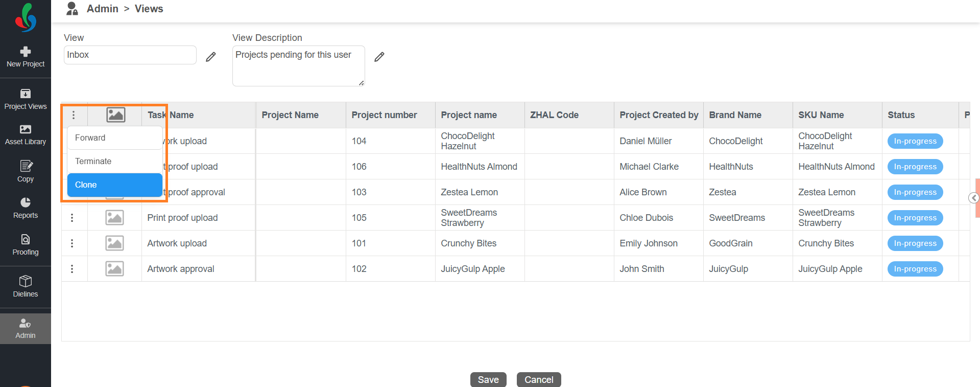The height and width of the screenshot is (387, 980).
Task: Open New Project from the sidebar
Action: (x=26, y=57)
